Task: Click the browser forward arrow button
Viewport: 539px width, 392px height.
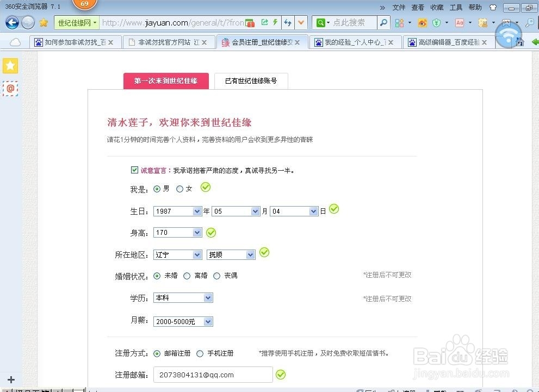Action: (x=28, y=23)
